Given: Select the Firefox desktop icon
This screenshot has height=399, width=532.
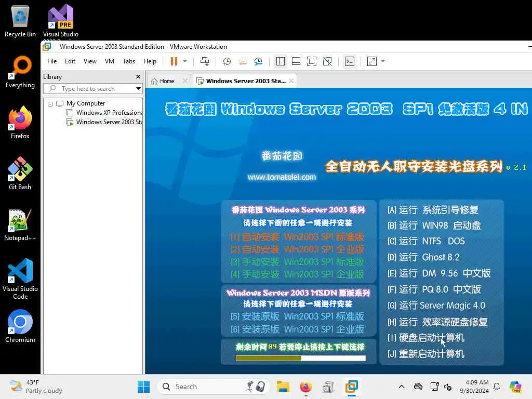Looking at the screenshot, I should (20, 123).
